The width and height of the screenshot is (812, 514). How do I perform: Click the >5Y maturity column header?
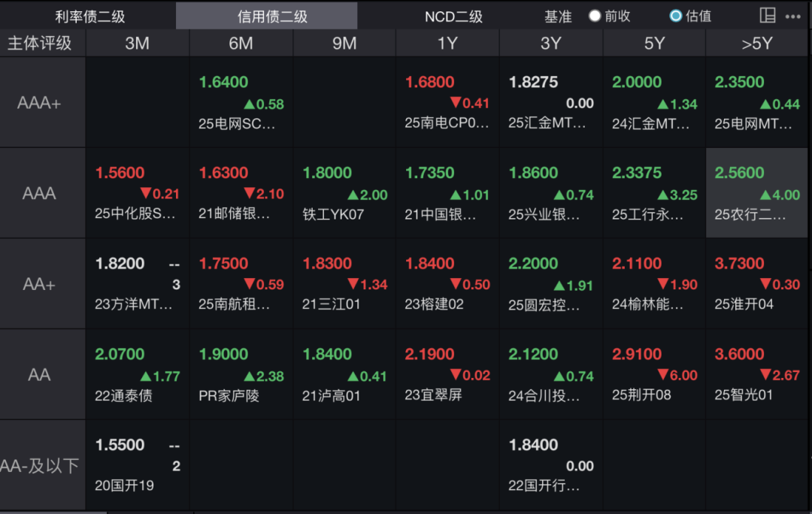point(757,44)
